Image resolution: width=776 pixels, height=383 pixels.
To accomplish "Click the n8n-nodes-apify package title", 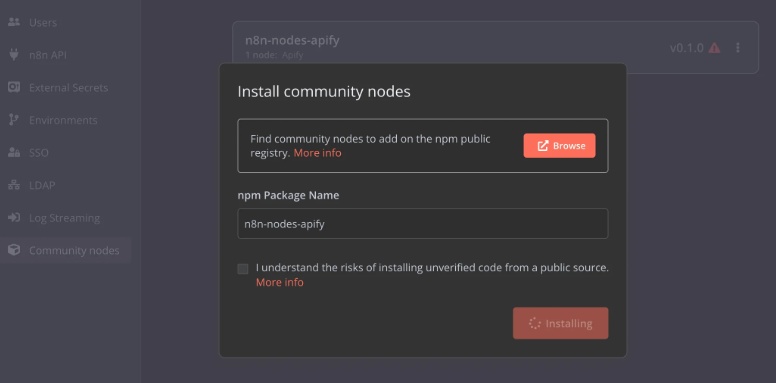I will coord(292,41).
